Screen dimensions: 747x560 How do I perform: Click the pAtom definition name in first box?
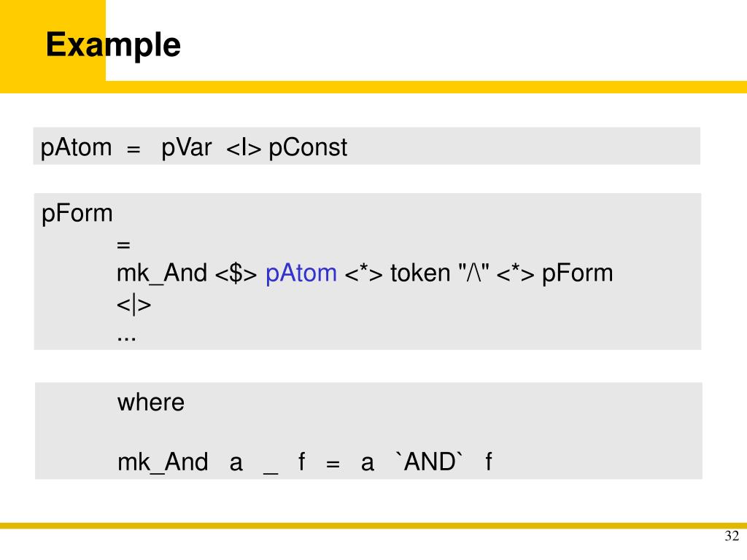pos(76,147)
